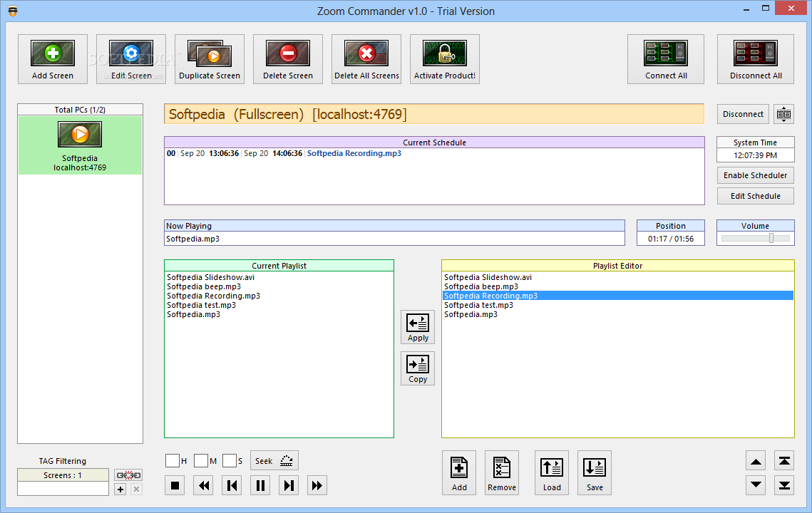Screen dimensions: 812x513
Task: Click the Connect All icon
Action: coord(666,59)
